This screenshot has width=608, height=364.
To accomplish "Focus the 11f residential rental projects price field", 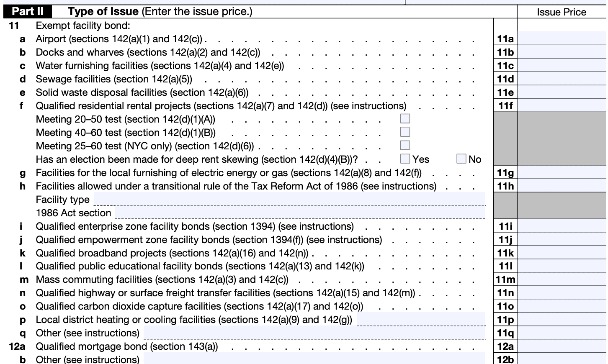I will (562, 105).
